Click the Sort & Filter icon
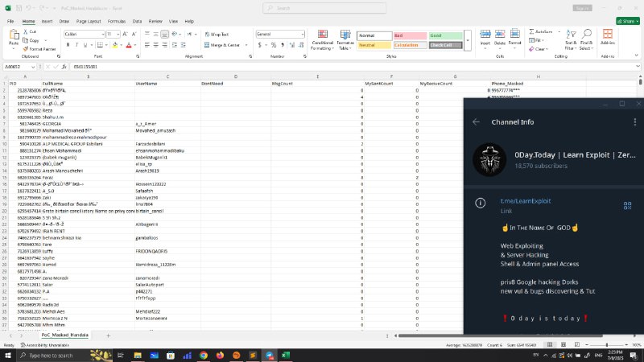 point(571,34)
